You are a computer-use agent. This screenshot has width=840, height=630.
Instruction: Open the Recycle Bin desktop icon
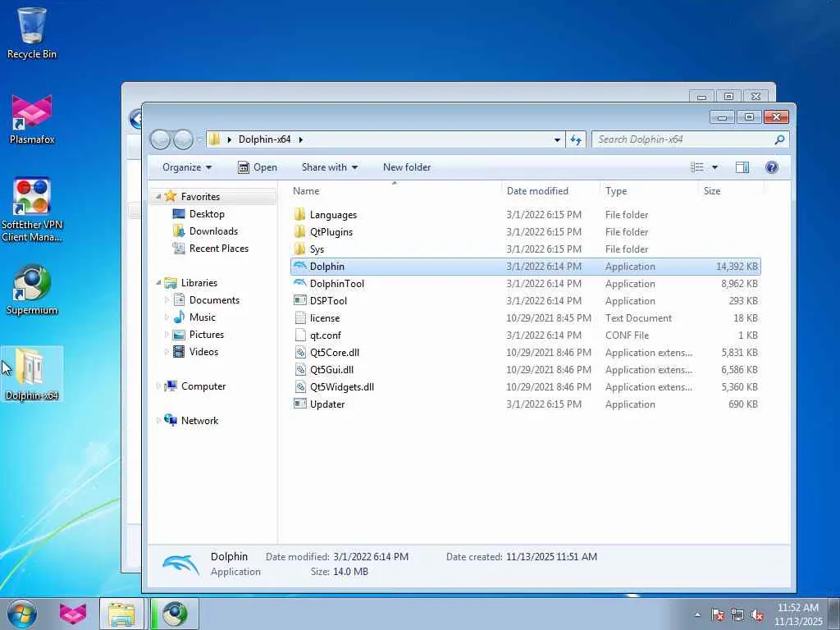coord(32,33)
